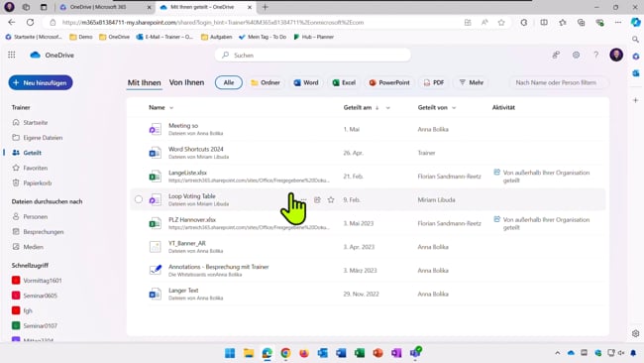
Task: Go to Startseite in sidebar
Action: pos(36,123)
